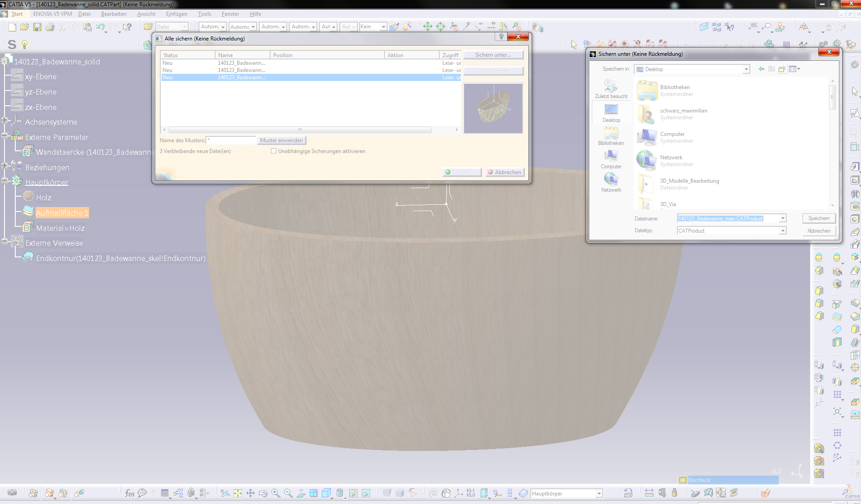The height and width of the screenshot is (504, 861).
Task: Click the Save diskette icon in toolbar
Action: point(37,27)
